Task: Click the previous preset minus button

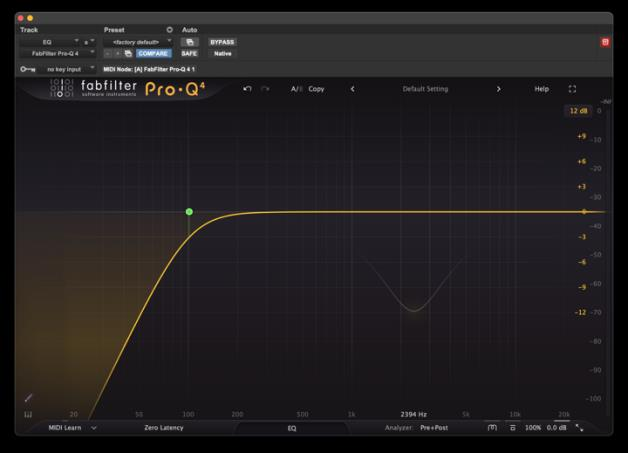Action: 108,53
